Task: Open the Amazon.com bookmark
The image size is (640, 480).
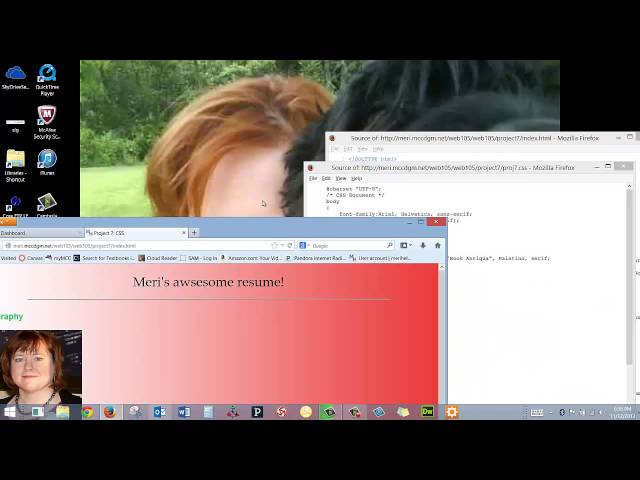Action: [251, 258]
